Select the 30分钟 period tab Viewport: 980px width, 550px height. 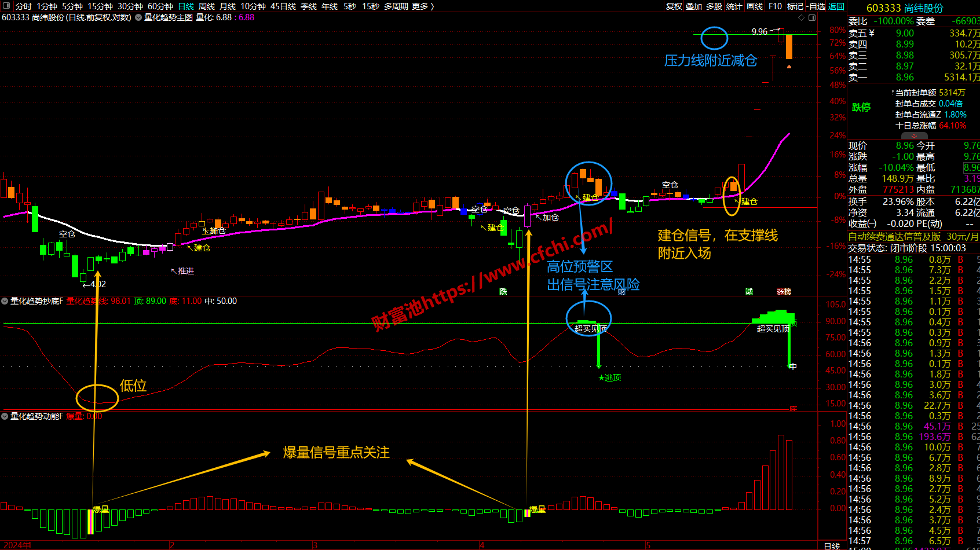130,6
